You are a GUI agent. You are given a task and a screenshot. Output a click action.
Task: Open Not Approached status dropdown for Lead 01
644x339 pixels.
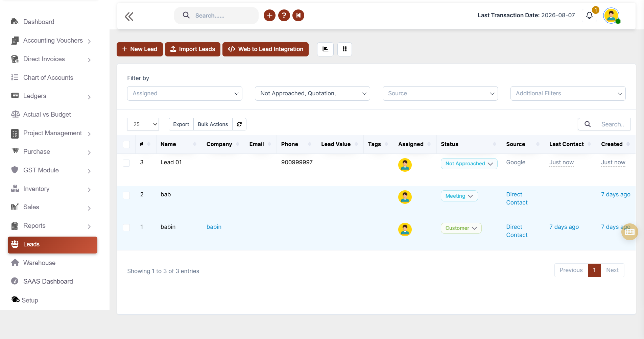pyautogui.click(x=469, y=164)
